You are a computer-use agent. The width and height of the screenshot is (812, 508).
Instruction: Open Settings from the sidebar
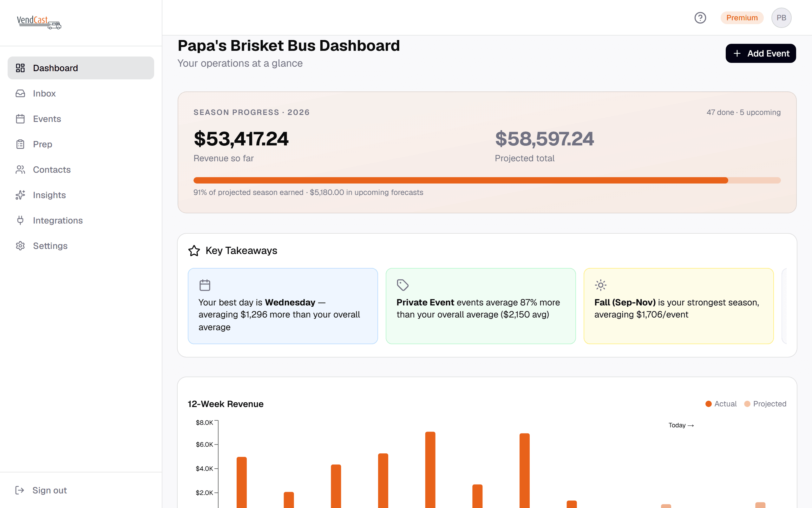pyautogui.click(x=81, y=246)
